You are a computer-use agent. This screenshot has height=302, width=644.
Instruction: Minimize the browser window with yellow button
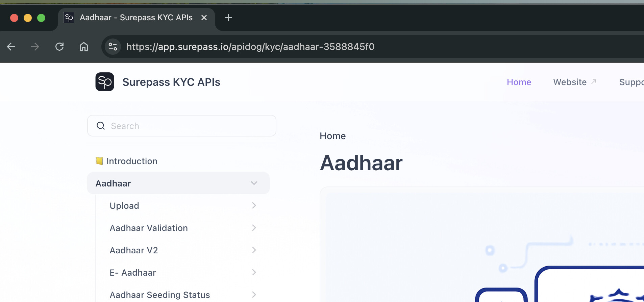[28, 18]
